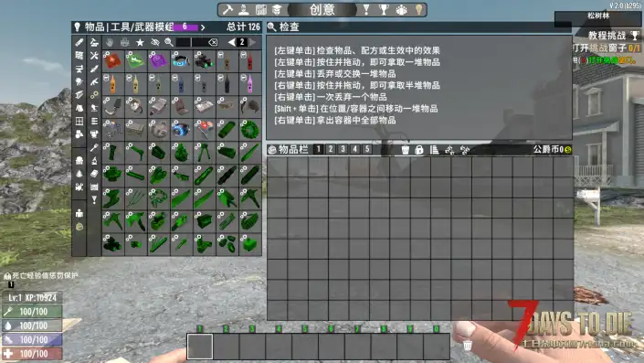Viewport: 644px width, 363px height.
Task: Choose the steel beam shapes category filter
Action: coord(79,95)
